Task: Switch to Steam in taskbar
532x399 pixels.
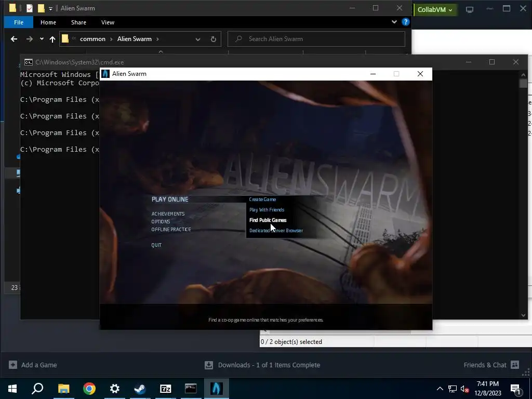Action: (140, 389)
